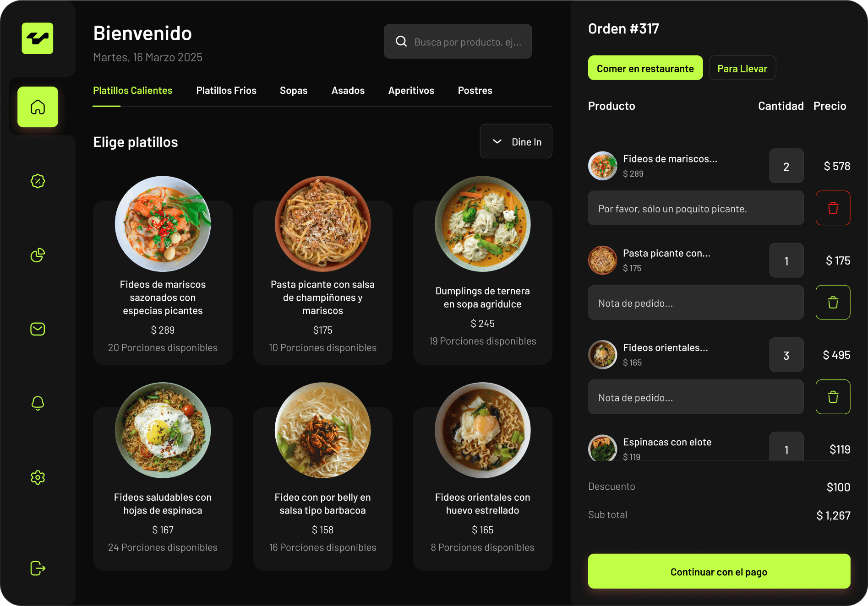The height and width of the screenshot is (606, 868).
Task: Click the product search field
Action: [x=458, y=42]
